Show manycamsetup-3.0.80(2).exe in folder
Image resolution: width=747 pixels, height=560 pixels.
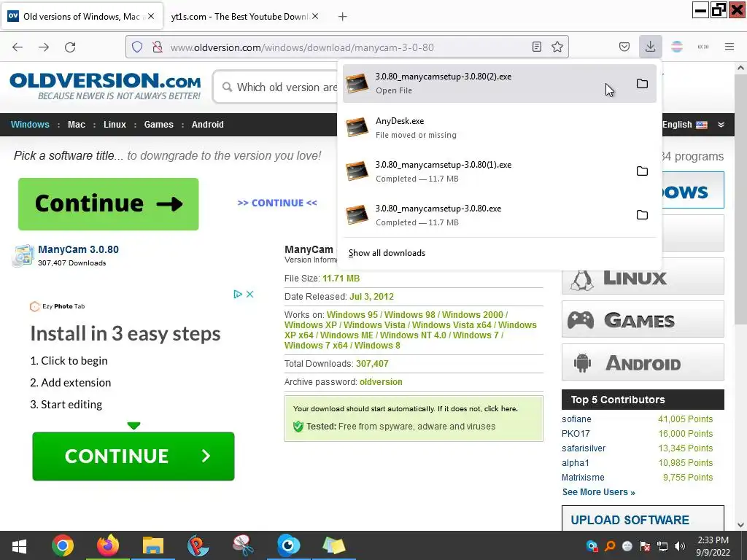pos(642,84)
